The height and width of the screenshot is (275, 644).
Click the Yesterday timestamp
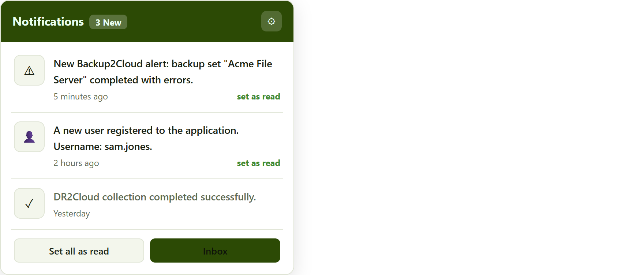click(x=72, y=214)
